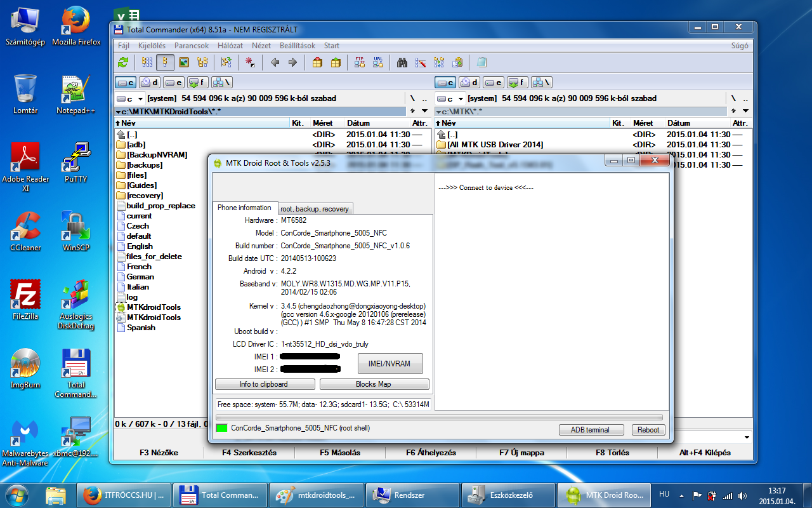The width and height of the screenshot is (812, 508).
Task: Toggle the network drive button in left panel
Action: pyautogui.click(x=222, y=83)
